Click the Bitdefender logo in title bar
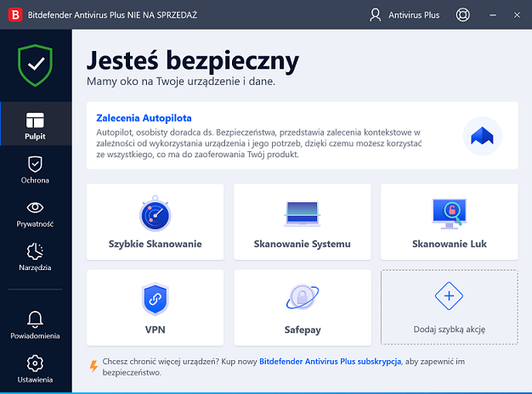 point(14,14)
